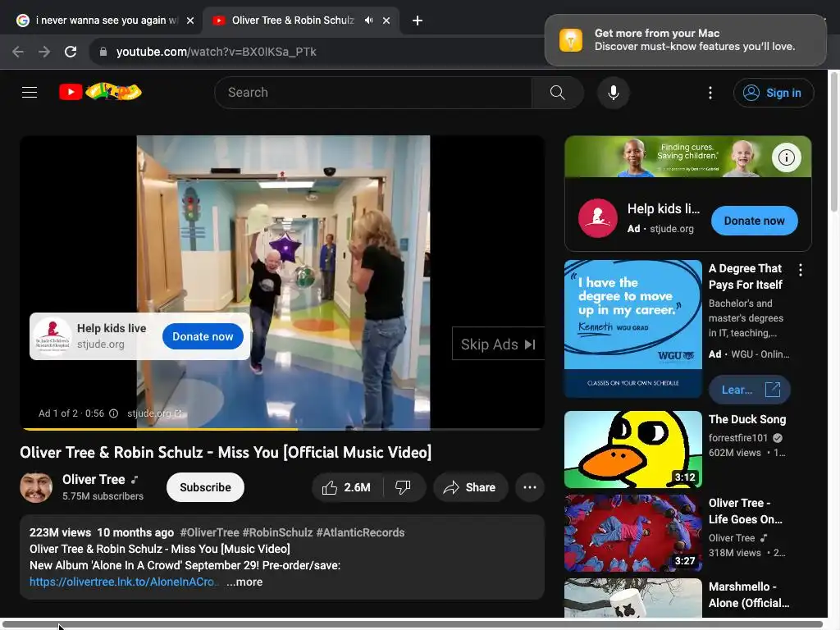Click the Miss You video title text
The image size is (840, 630).
coord(226,453)
